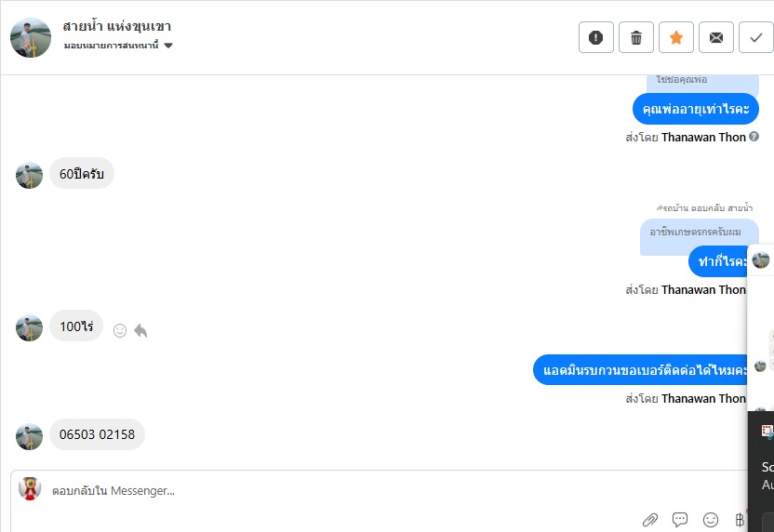
Task: Click the customer name สายน้ำ แห่งขุนเขา
Action: coord(117,26)
